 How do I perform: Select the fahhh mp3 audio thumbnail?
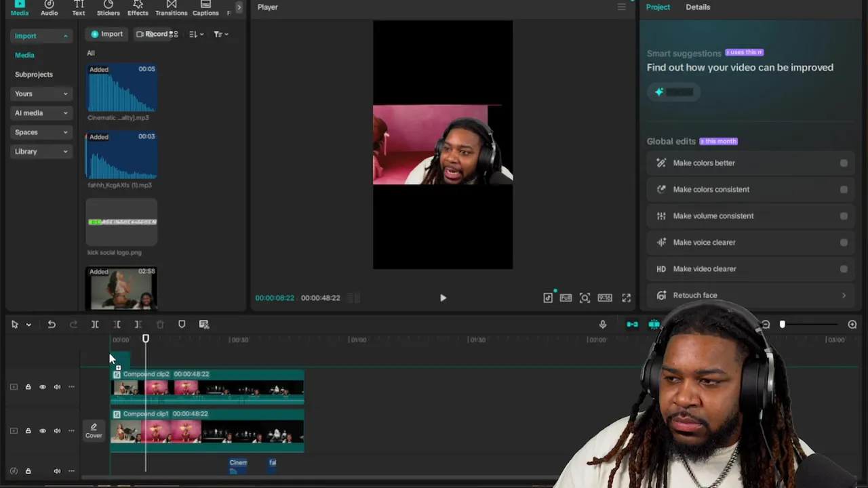click(x=121, y=155)
